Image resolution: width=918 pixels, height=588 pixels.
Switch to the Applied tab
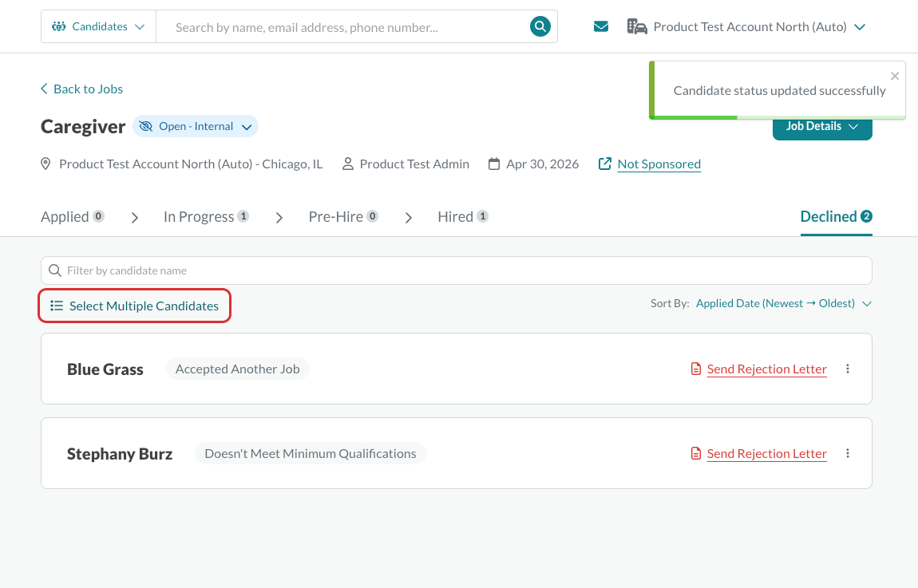click(x=73, y=216)
